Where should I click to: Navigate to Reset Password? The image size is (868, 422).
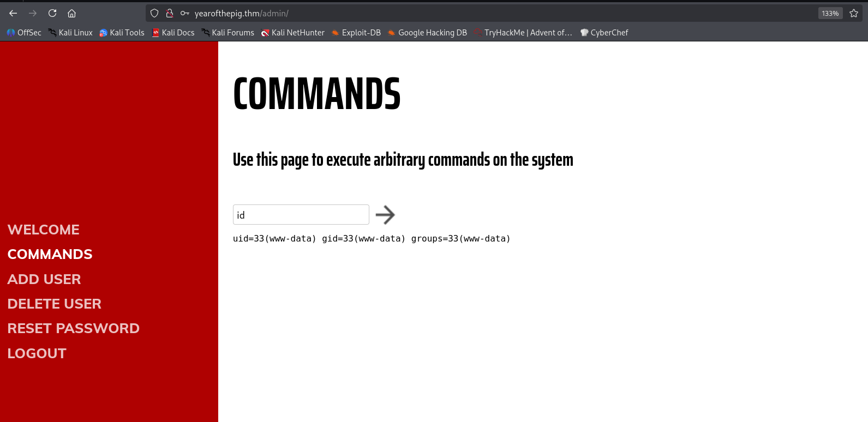click(x=74, y=328)
